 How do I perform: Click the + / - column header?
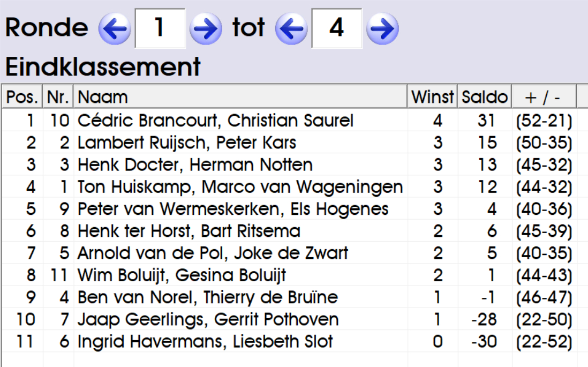click(543, 97)
